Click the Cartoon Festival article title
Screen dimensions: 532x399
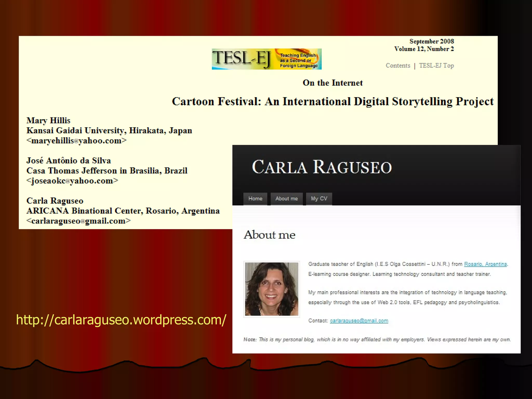point(332,101)
